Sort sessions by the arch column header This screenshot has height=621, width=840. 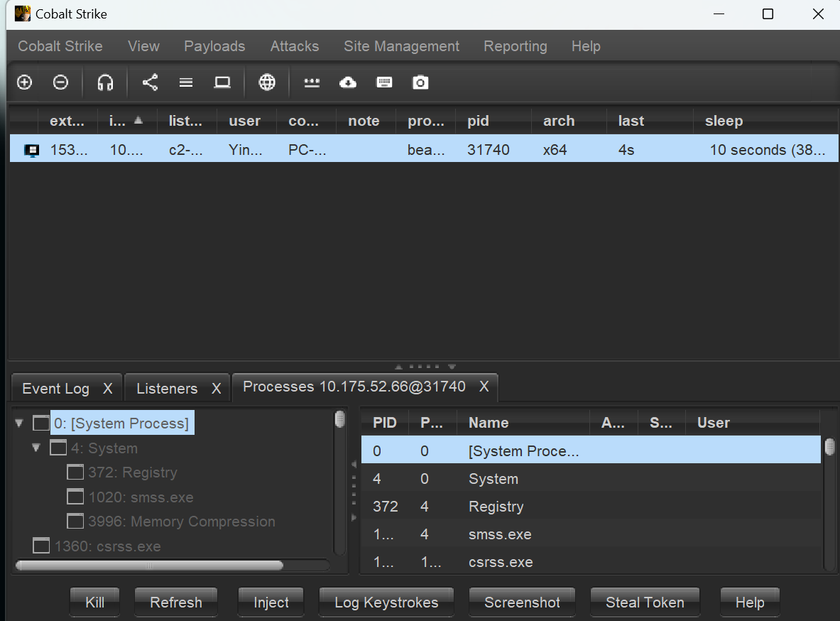(569, 121)
